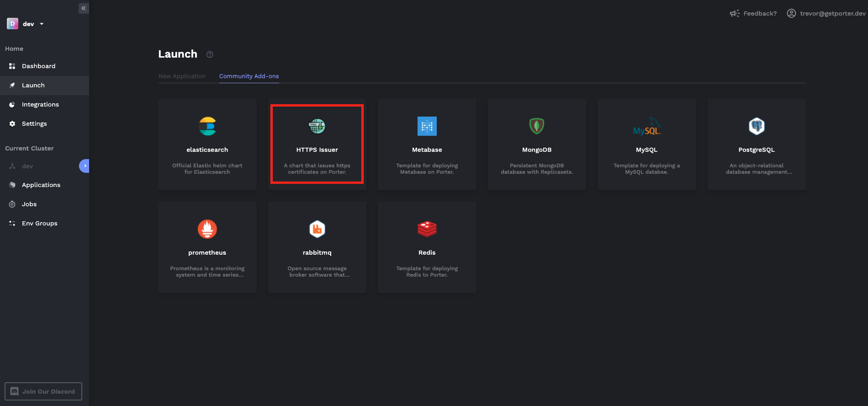868x406 pixels.
Task: Select the Metabase add-on title
Action: (427, 150)
